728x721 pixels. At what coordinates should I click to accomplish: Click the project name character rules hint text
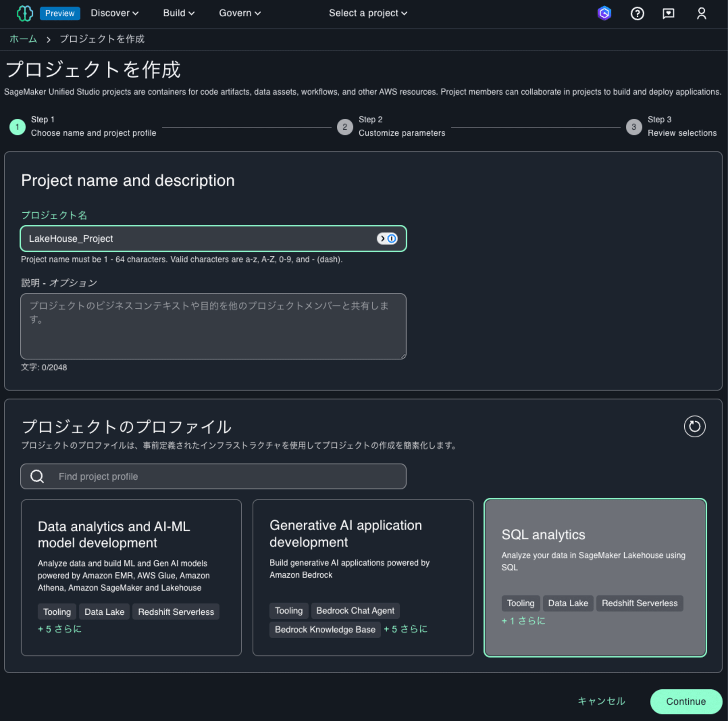[x=182, y=260]
